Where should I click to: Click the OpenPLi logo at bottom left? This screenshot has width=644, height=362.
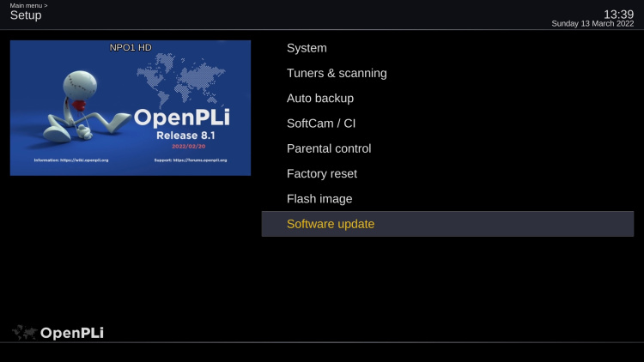click(x=58, y=333)
